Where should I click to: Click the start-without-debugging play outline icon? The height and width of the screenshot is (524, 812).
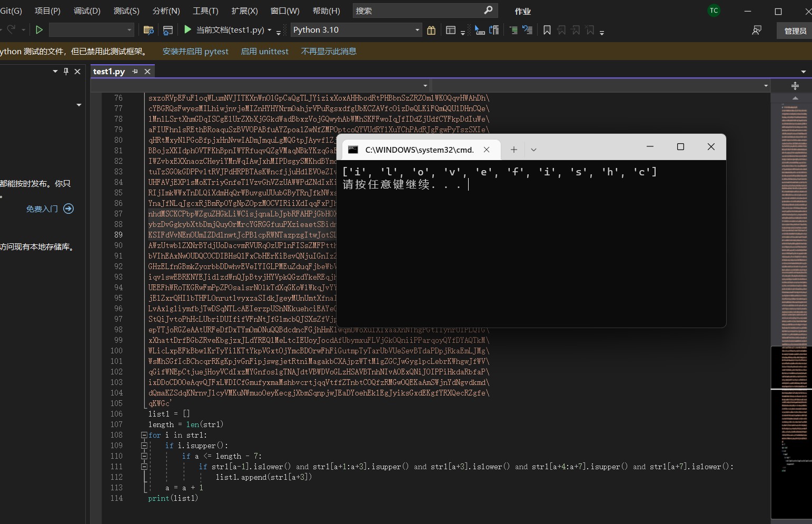coord(39,30)
